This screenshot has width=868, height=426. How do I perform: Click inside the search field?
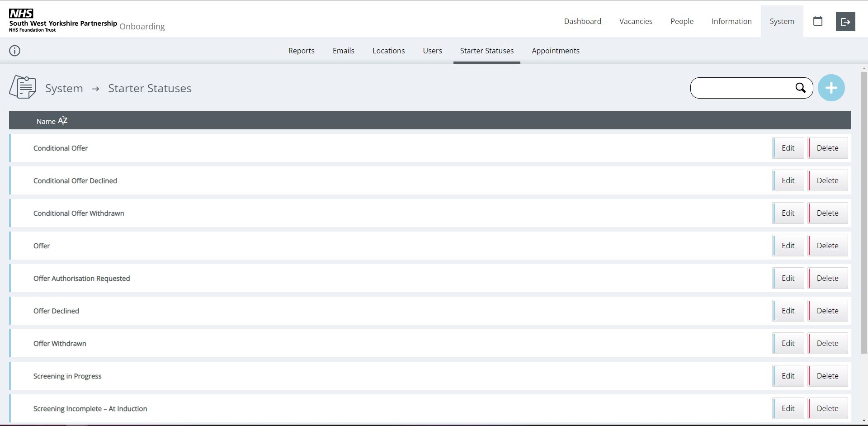[x=746, y=88]
